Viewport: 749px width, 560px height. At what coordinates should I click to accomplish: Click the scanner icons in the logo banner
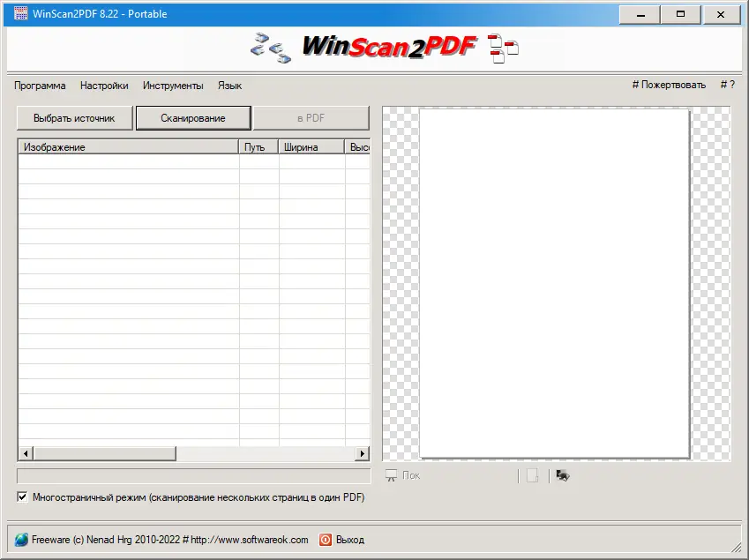[271, 49]
